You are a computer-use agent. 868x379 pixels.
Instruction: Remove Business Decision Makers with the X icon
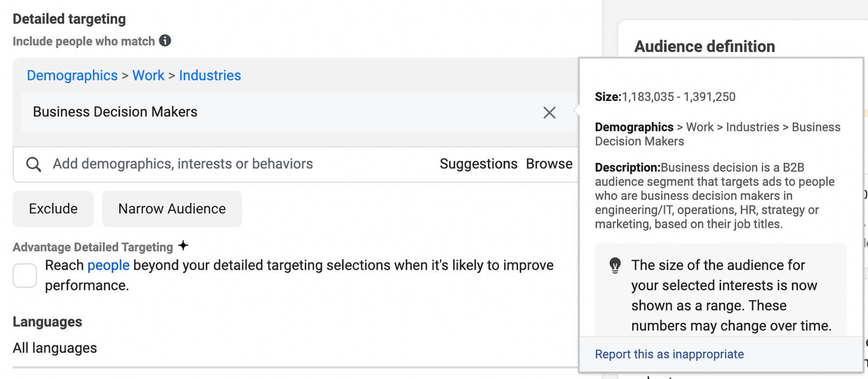click(549, 112)
